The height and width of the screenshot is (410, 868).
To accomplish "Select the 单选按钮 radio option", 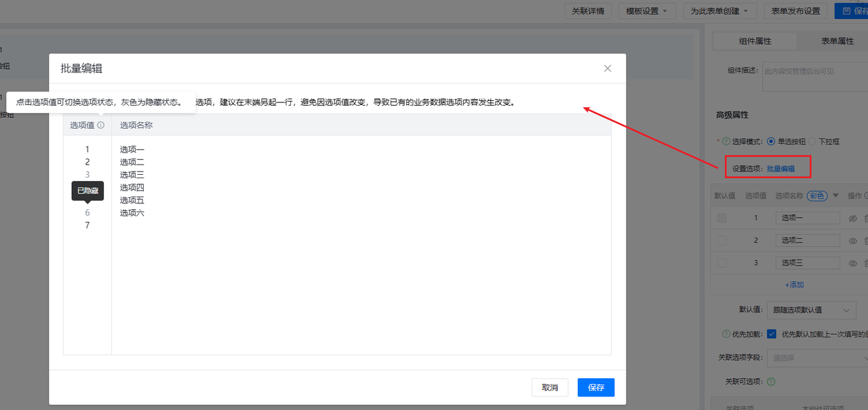I will click(x=770, y=142).
